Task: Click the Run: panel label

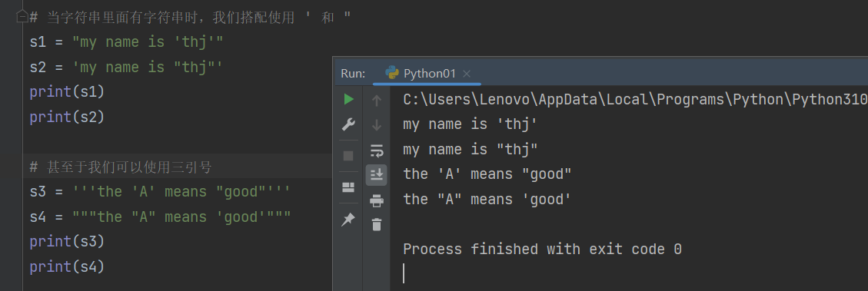Action: tap(353, 74)
